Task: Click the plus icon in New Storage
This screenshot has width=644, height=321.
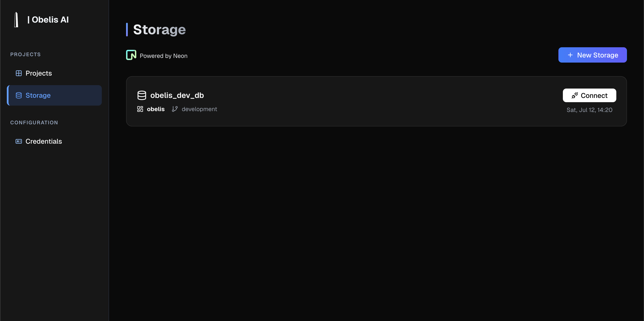Action: pos(570,55)
